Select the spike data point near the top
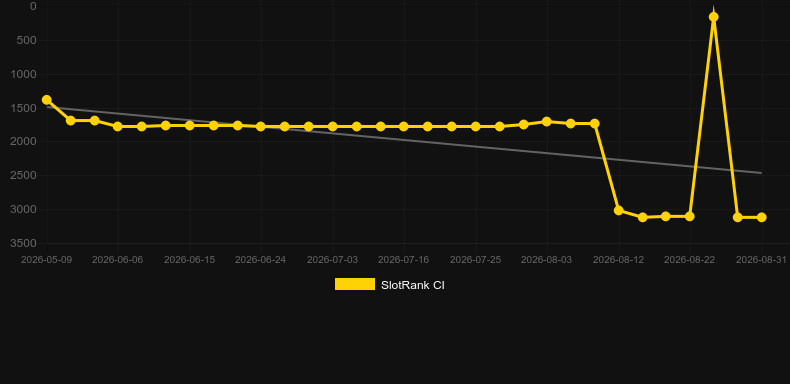The width and height of the screenshot is (790, 384). (713, 17)
